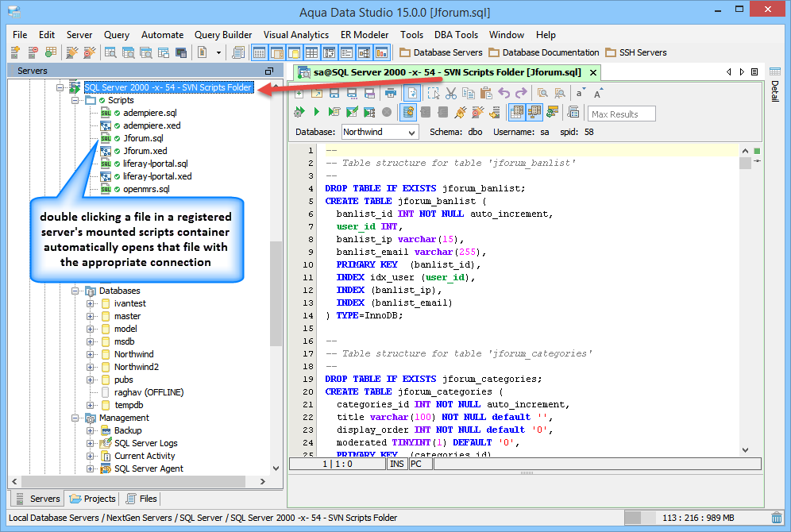Click the Find magnifier icon in the editor toolbar
Image resolution: width=791 pixels, height=532 pixels.
click(542, 93)
